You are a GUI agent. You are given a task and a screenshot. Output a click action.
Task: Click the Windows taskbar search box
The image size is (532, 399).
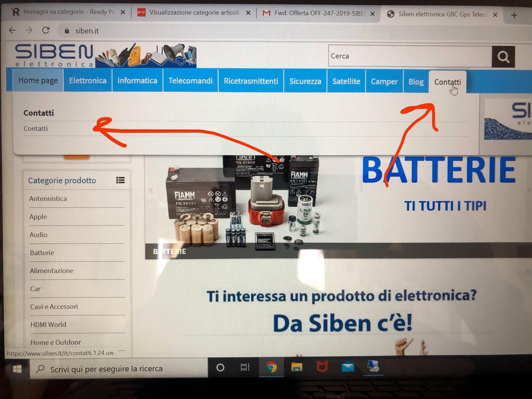[119, 369]
